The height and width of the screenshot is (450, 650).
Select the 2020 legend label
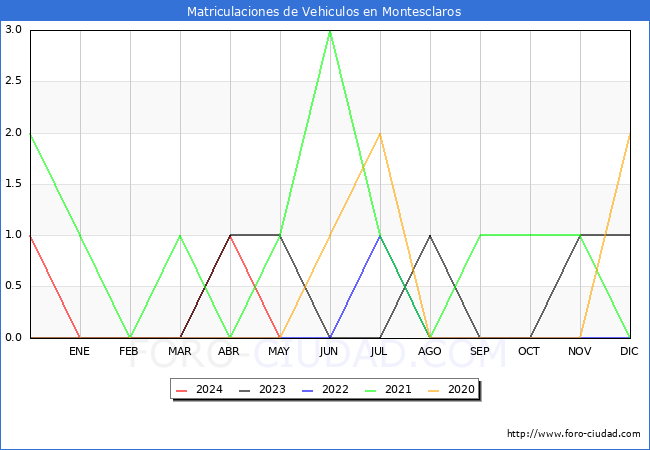tap(461, 390)
